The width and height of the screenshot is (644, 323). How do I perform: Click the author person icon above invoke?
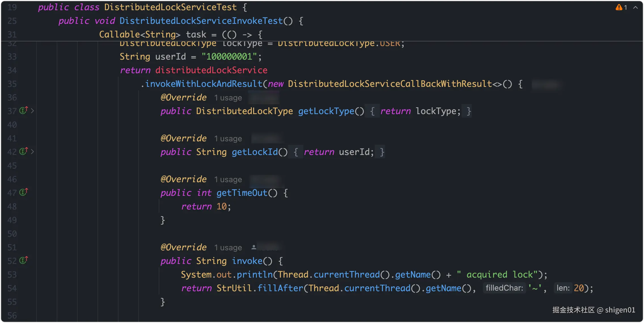(x=254, y=247)
